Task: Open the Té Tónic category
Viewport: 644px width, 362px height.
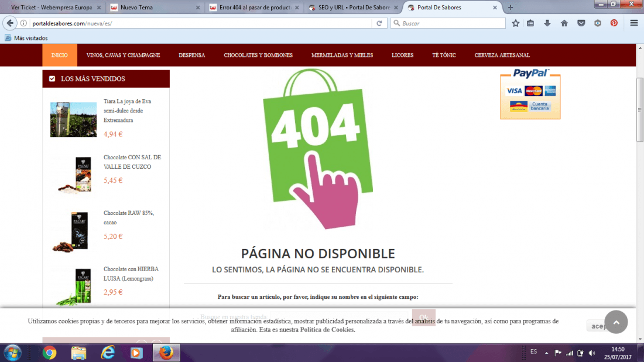Action: coord(444,55)
